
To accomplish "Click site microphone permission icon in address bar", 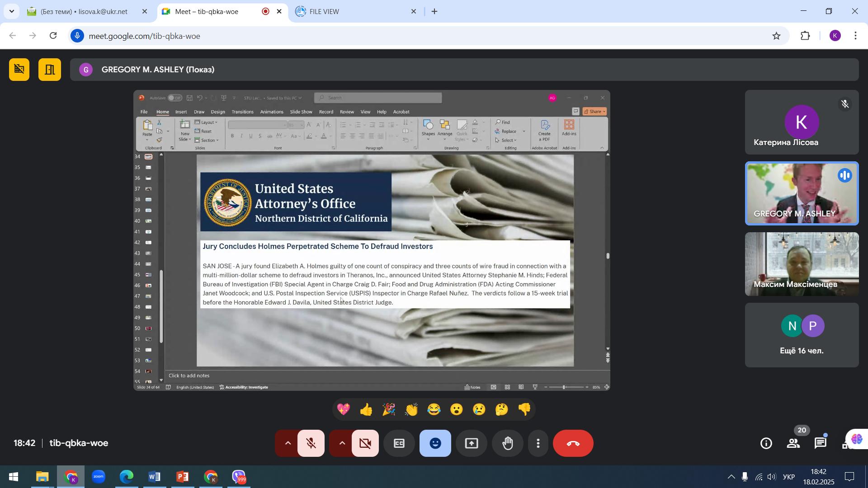I will 77,36.
